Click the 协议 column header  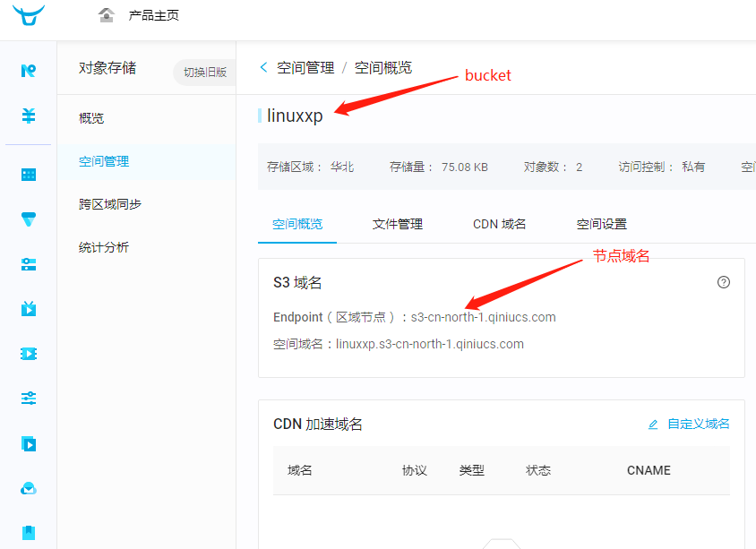[415, 470]
